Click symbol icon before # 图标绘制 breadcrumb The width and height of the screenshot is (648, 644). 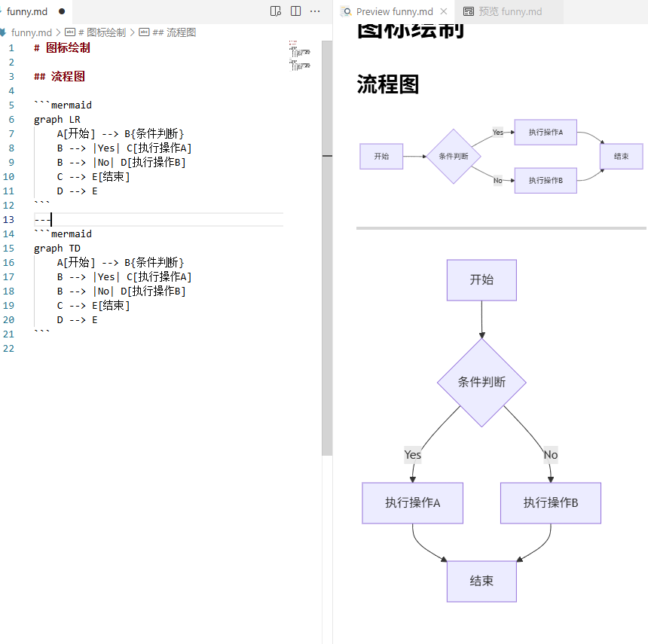tap(70, 32)
